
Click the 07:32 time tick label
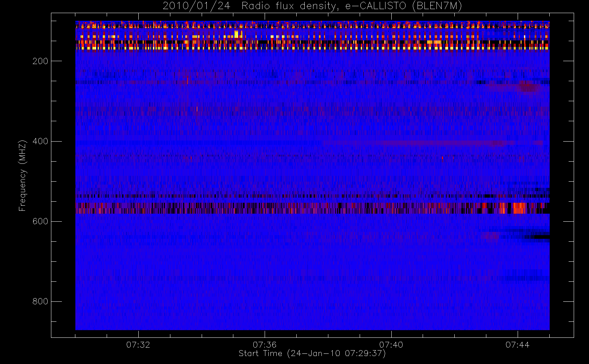click(138, 345)
